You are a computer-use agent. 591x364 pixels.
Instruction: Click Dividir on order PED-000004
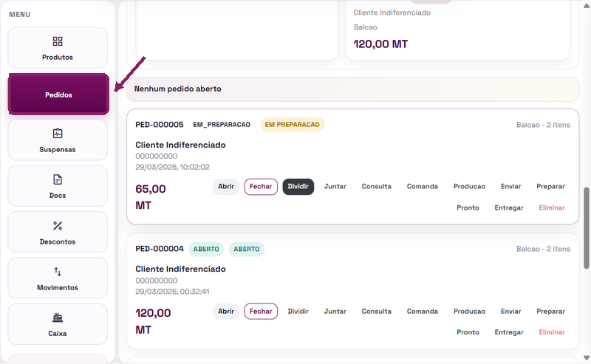[x=298, y=312]
